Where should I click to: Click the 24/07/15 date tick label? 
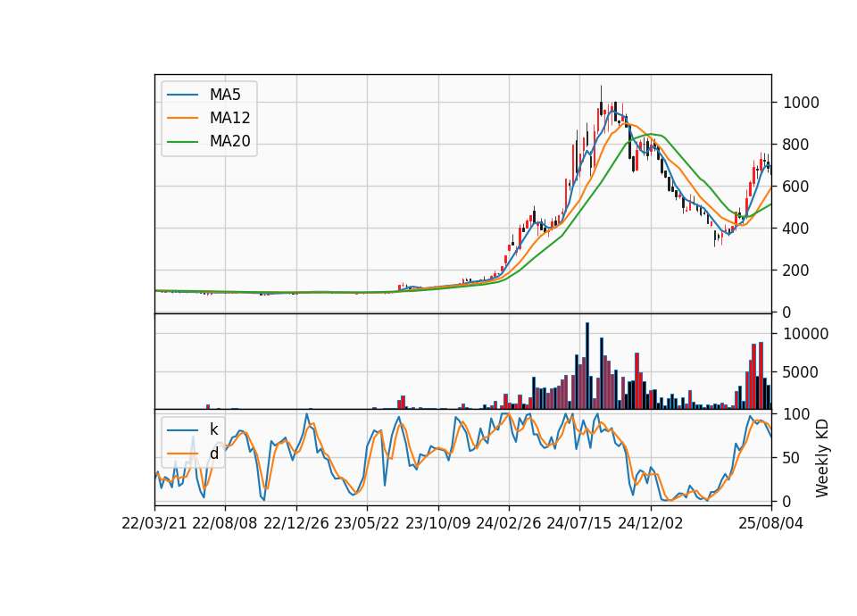pos(579,523)
